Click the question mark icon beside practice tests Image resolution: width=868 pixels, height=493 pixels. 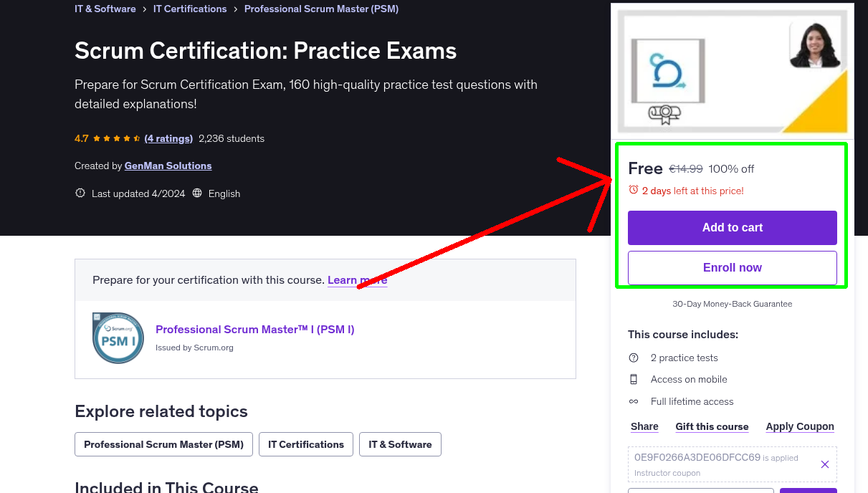(x=634, y=358)
